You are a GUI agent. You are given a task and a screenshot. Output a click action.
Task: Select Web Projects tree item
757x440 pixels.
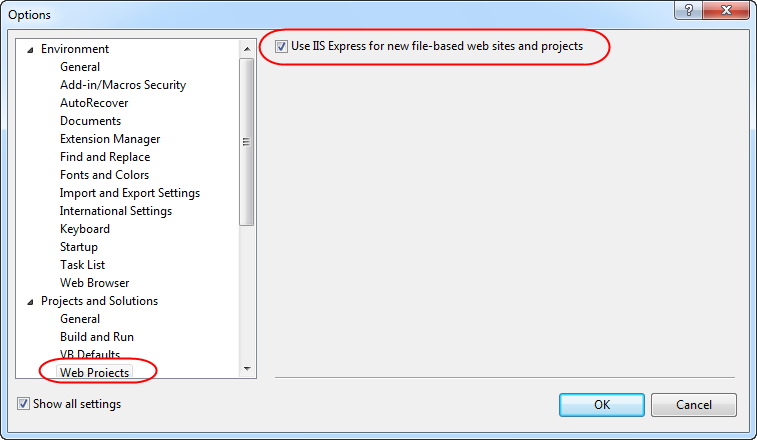point(95,372)
